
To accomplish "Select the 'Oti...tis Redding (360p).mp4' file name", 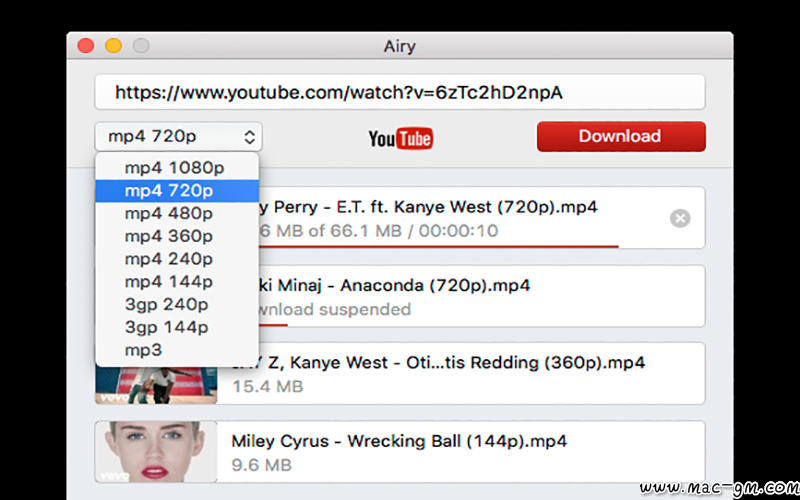I will (526, 363).
